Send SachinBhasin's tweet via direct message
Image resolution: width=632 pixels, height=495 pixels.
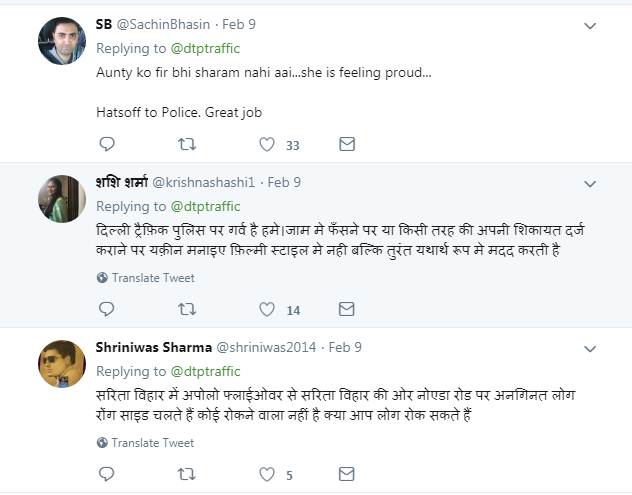coord(347,145)
